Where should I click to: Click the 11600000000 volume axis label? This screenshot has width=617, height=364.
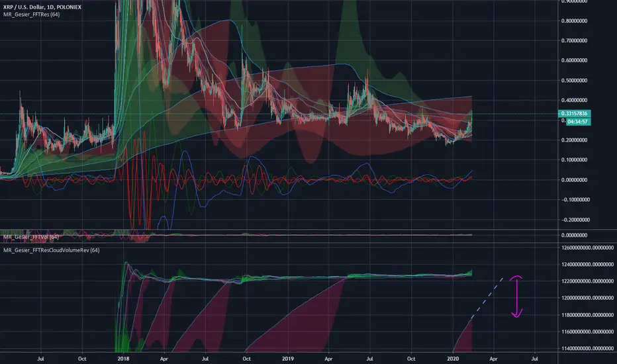587,332
